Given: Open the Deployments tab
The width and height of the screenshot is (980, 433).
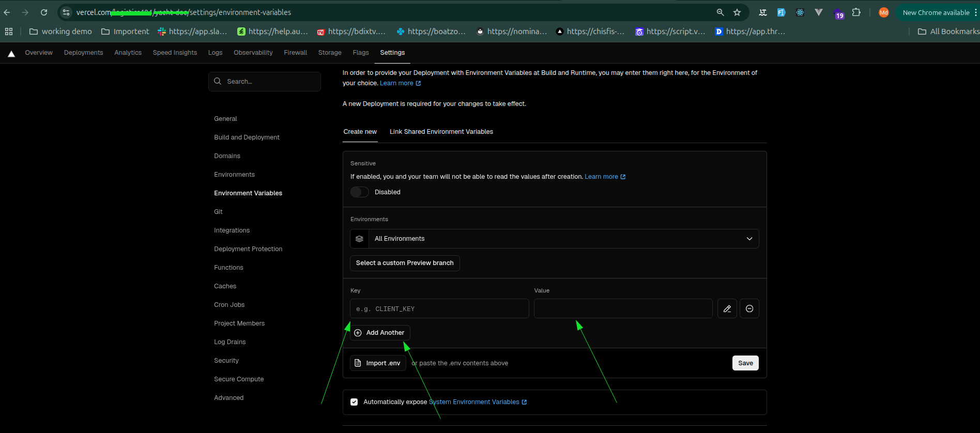Looking at the screenshot, I should 83,53.
